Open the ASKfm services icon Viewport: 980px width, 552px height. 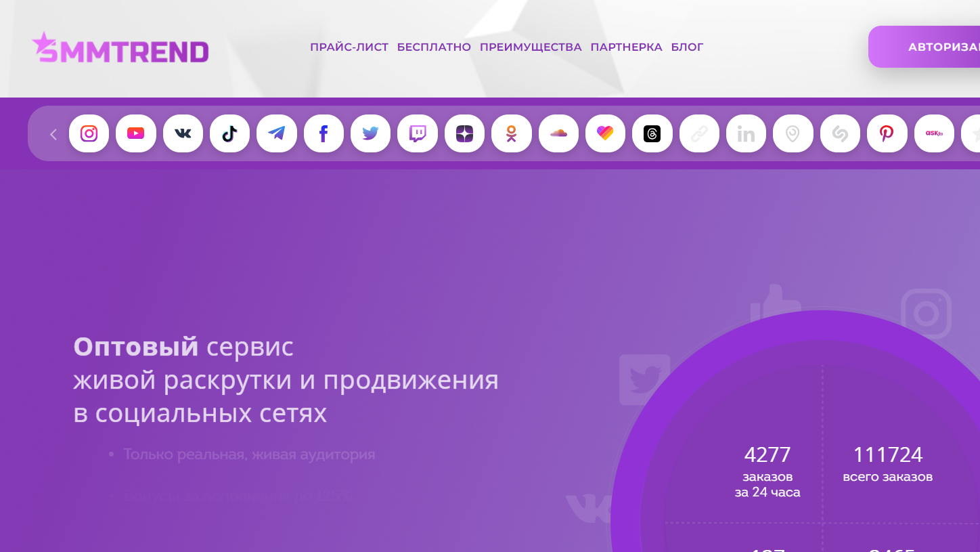[x=934, y=133]
